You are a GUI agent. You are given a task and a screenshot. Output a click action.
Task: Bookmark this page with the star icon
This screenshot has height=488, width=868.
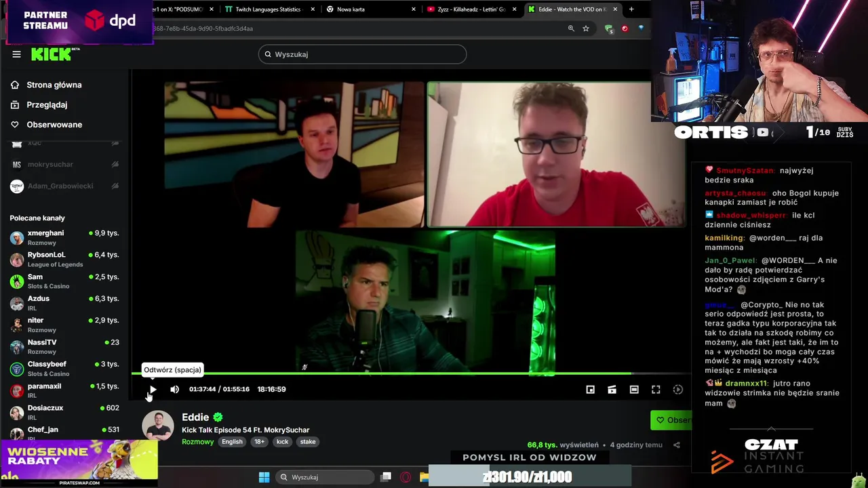(586, 28)
